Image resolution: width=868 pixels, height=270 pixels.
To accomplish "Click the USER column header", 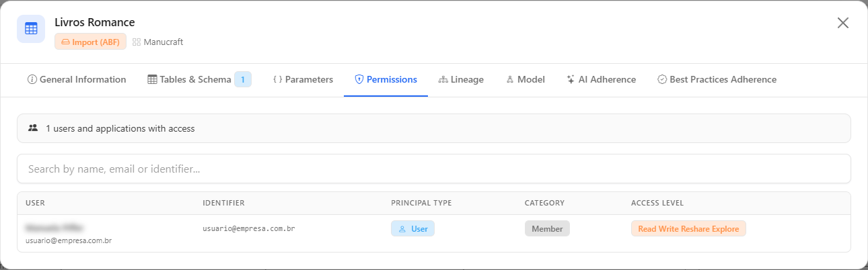I will (x=35, y=203).
